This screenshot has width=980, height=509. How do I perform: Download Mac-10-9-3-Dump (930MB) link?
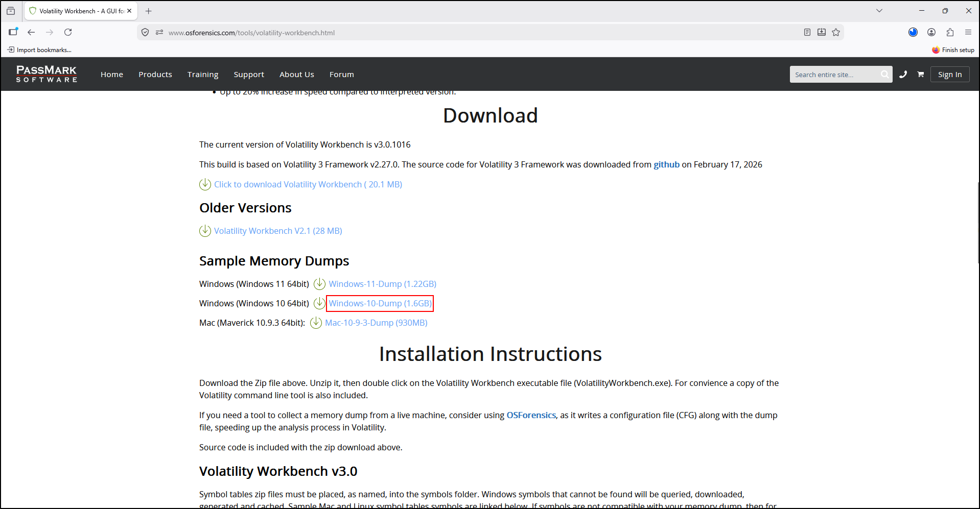pos(376,323)
